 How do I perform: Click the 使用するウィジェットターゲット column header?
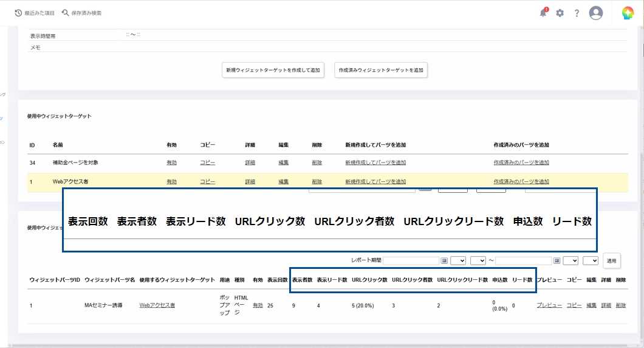(x=177, y=280)
